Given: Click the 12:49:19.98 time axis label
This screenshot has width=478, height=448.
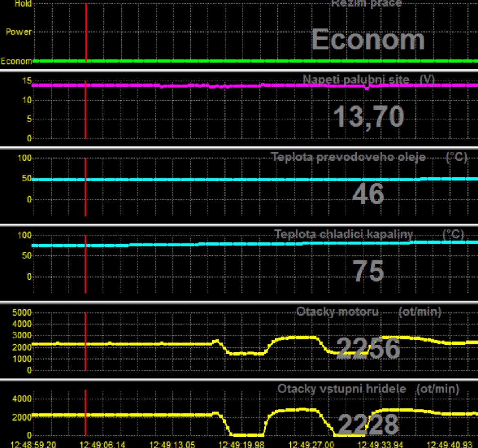Looking at the screenshot, I should point(241,444).
